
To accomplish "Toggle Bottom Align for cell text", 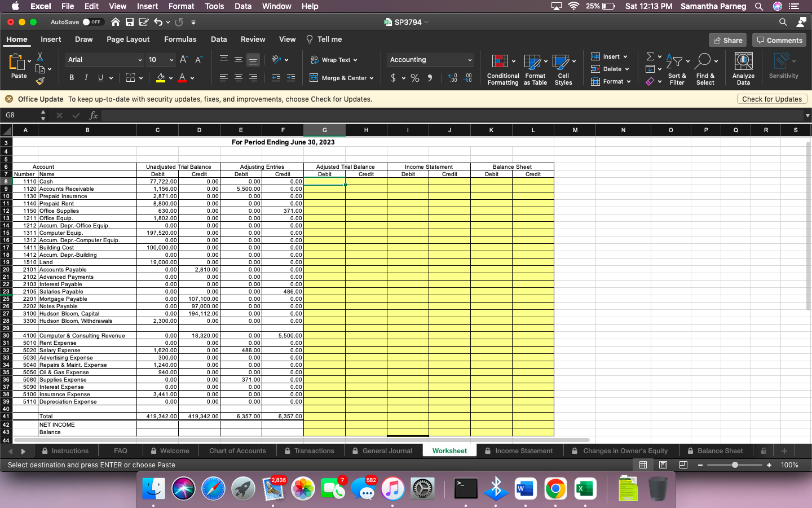I will 253,59.
